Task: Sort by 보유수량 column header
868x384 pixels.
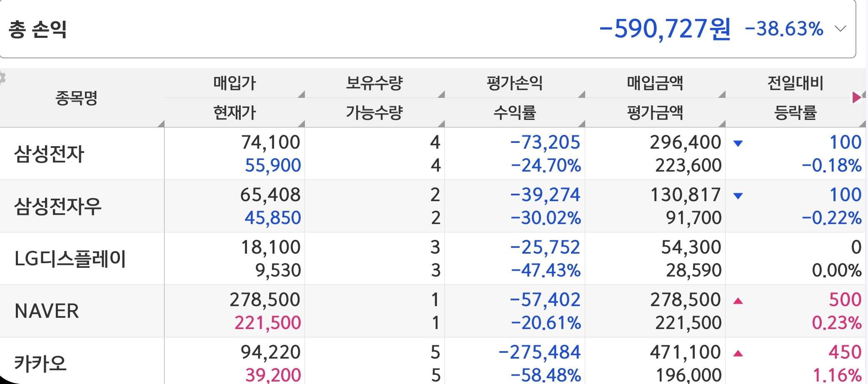Action: (374, 83)
